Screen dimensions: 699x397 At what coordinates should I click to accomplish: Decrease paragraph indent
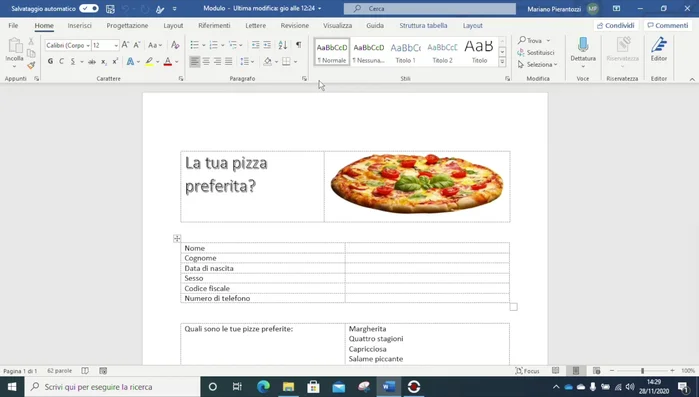[255, 45]
